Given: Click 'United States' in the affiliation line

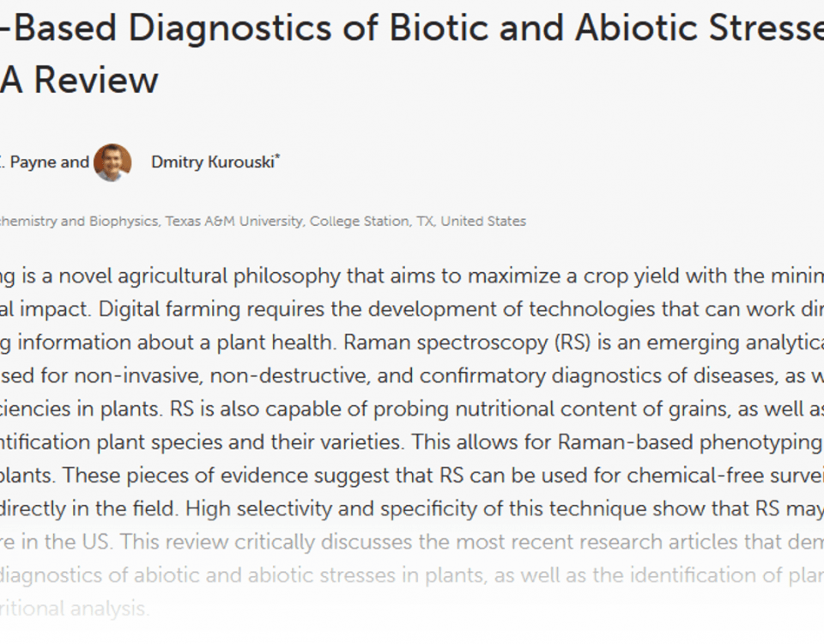Looking at the screenshot, I should (x=483, y=222).
